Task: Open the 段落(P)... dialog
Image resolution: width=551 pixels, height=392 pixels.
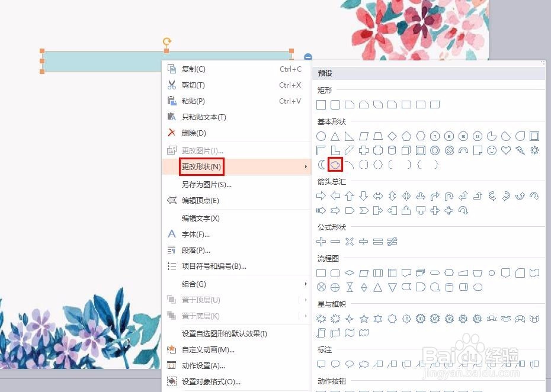Action: pyautogui.click(x=196, y=250)
